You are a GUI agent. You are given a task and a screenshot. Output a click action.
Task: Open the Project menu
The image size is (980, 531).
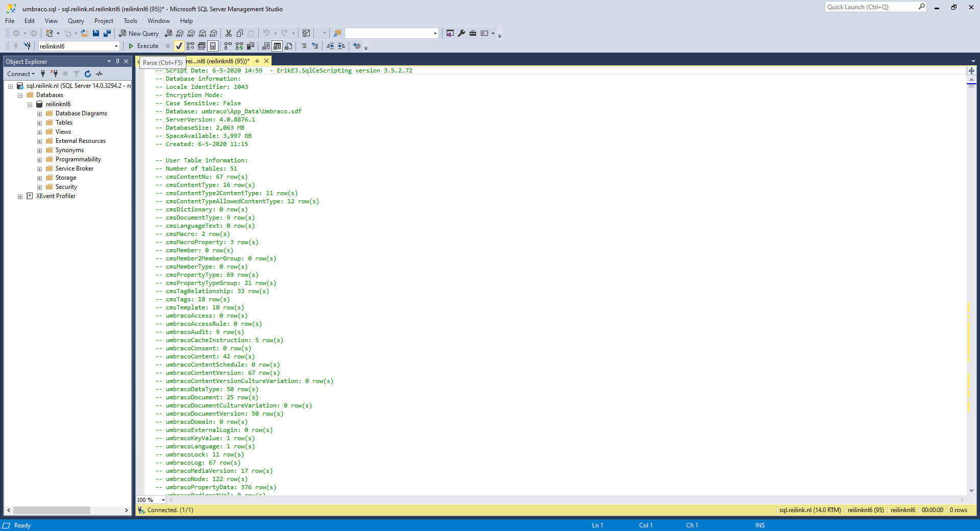click(104, 21)
